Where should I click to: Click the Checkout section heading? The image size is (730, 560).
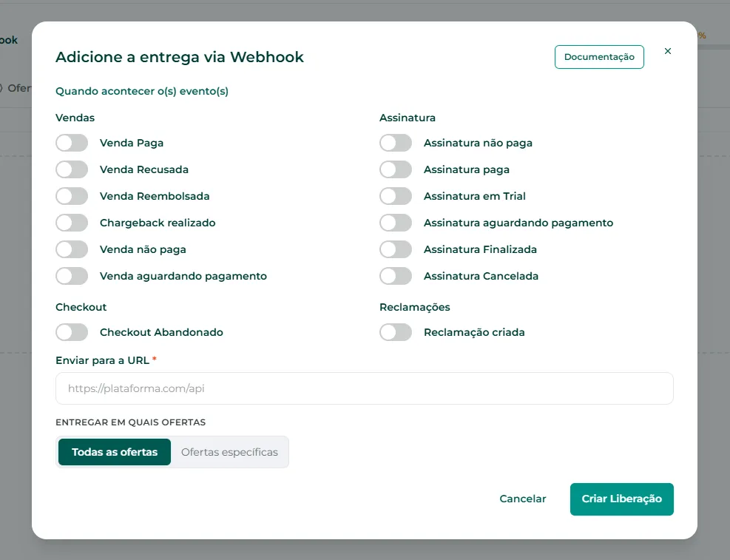[81, 307]
